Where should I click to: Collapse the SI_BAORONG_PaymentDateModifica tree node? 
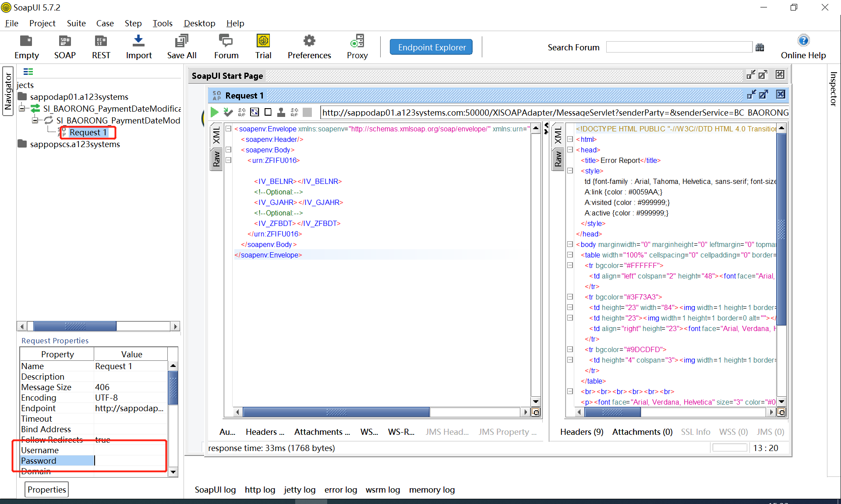point(22,108)
